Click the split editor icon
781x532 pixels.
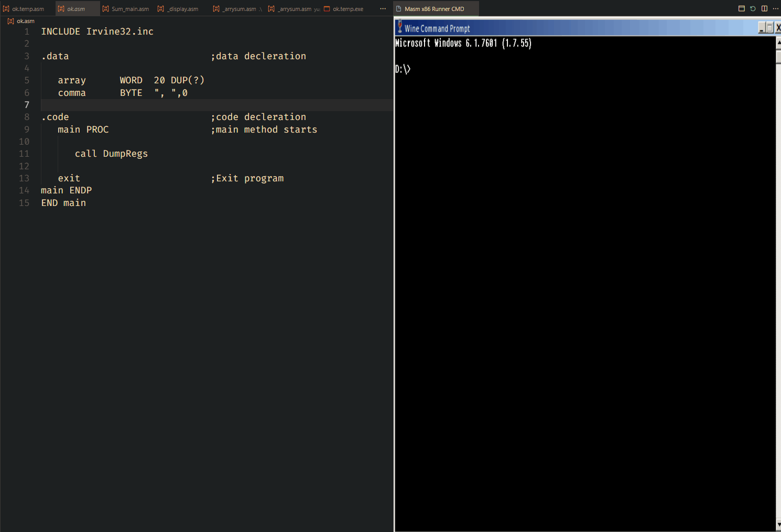tap(764, 8)
